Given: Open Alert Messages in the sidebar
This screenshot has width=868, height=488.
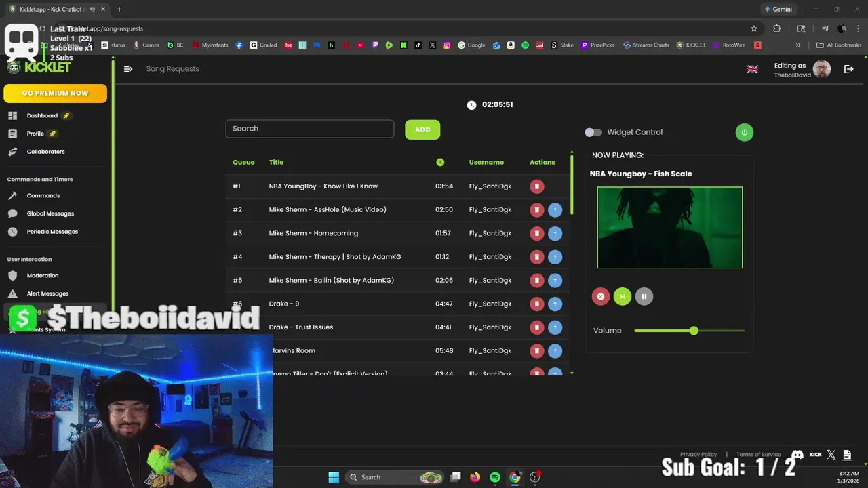Looking at the screenshot, I should [47, 293].
